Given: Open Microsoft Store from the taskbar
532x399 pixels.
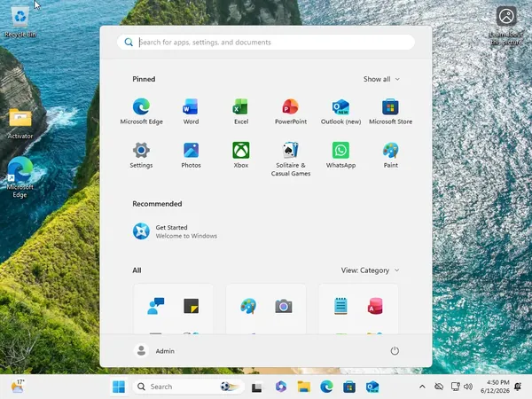Looking at the screenshot, I should coord(349,387).
